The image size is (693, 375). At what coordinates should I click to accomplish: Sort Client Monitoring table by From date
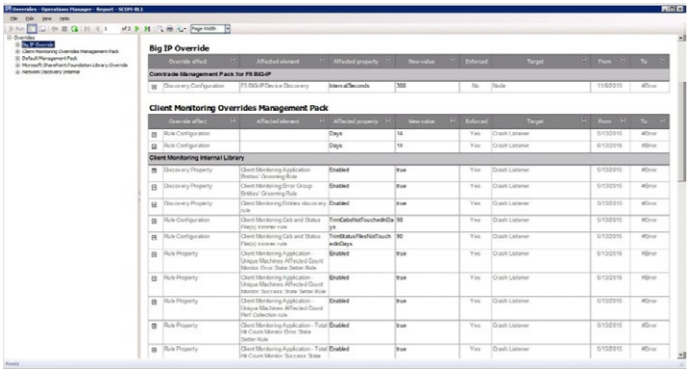[x=623, y=121]
